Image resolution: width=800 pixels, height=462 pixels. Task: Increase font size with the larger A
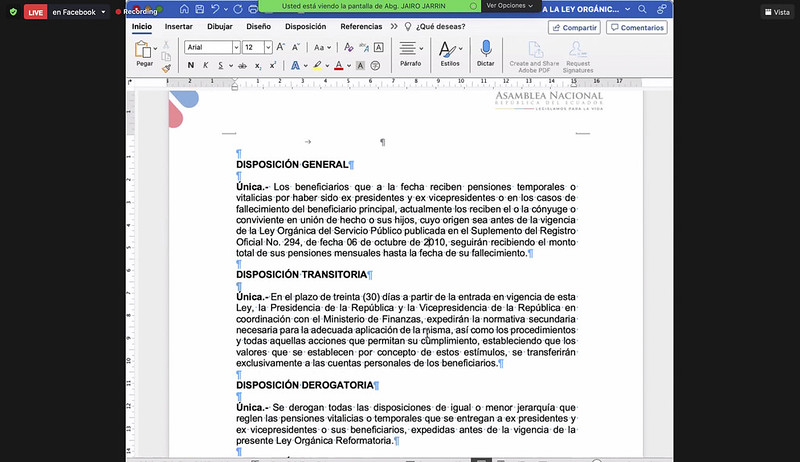point(281,47)
